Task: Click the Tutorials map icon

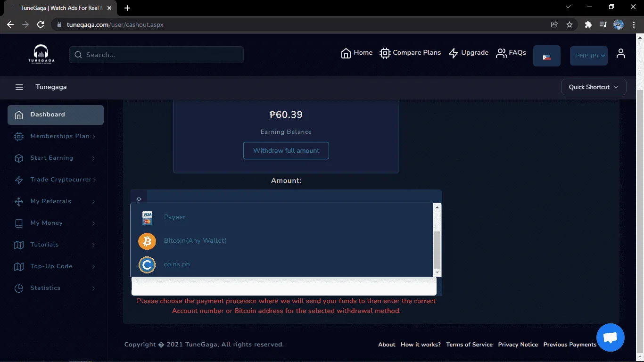Action: tap(19, 245)
